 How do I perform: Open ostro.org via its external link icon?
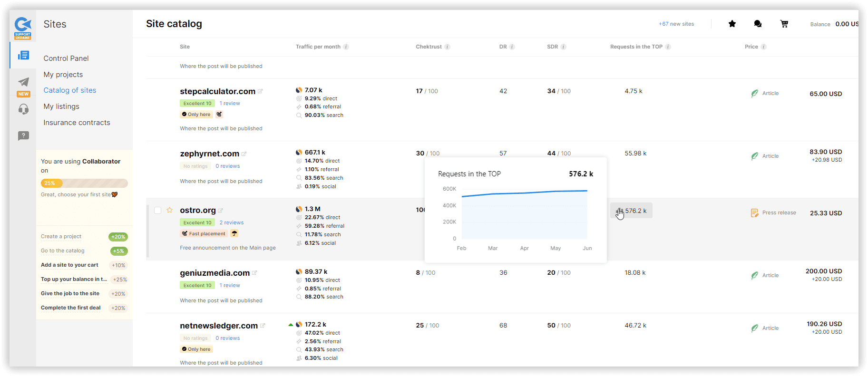click(x=221, y=210)
